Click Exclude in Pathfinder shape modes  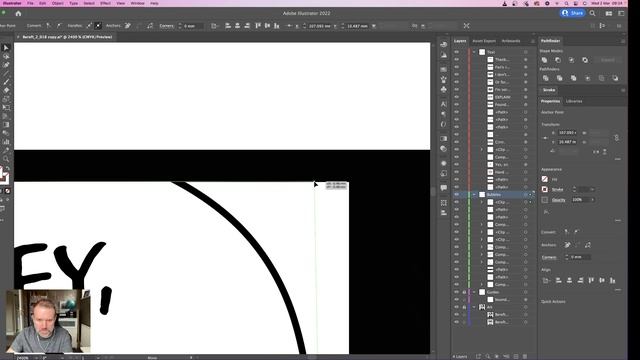pos(585,60)
